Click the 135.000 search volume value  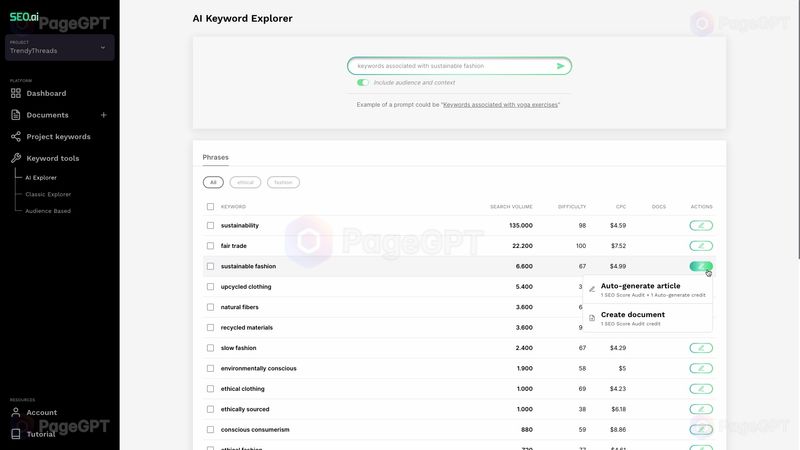521,226
